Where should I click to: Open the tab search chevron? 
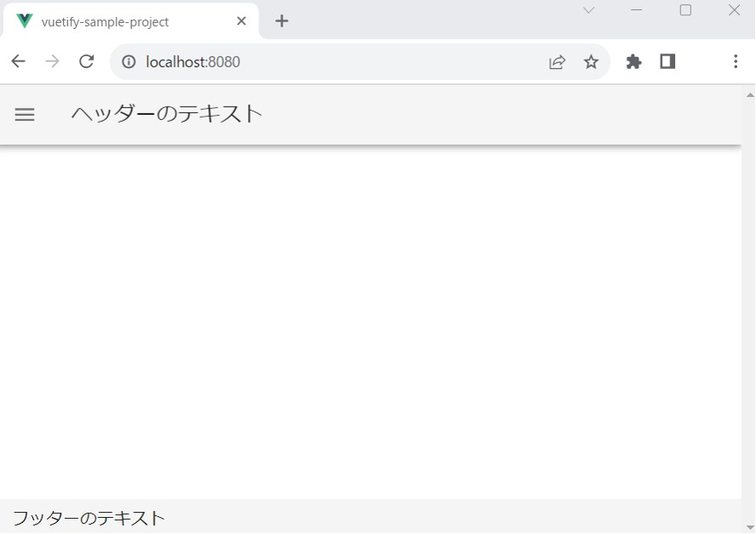click(588, 10)
